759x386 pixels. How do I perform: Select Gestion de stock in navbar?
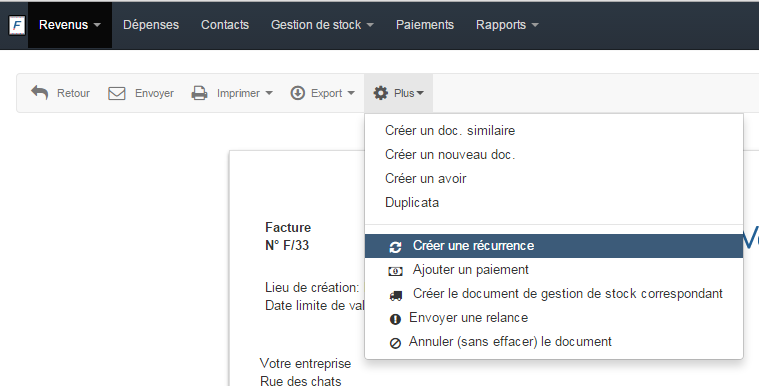click(316, 25)
